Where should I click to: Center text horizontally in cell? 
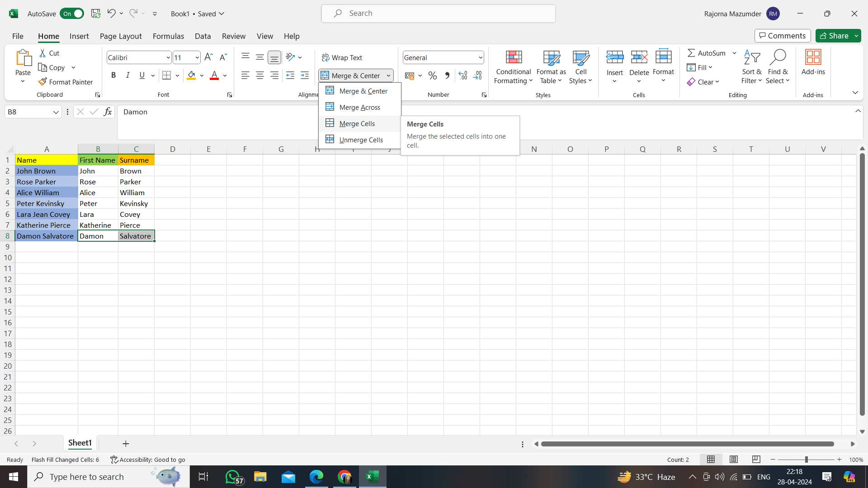260,75
